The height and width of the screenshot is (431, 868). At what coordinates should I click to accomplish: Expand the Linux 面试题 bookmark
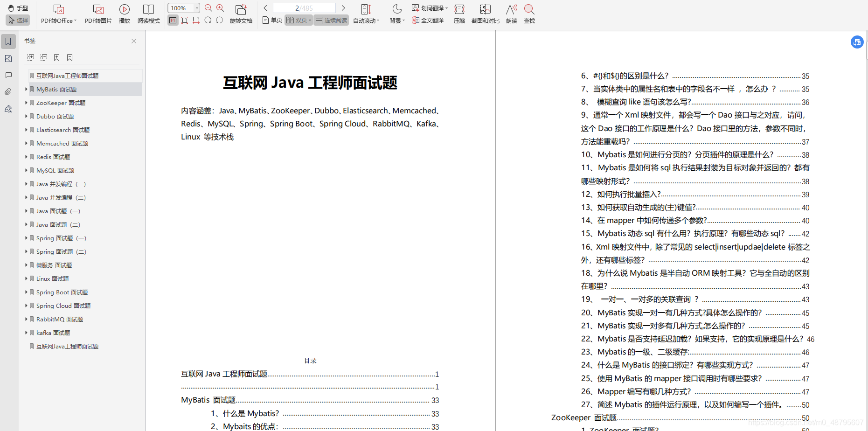(26, 278)
